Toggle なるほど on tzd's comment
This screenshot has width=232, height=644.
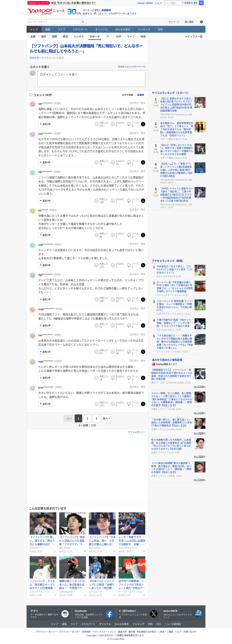(117, 163)
